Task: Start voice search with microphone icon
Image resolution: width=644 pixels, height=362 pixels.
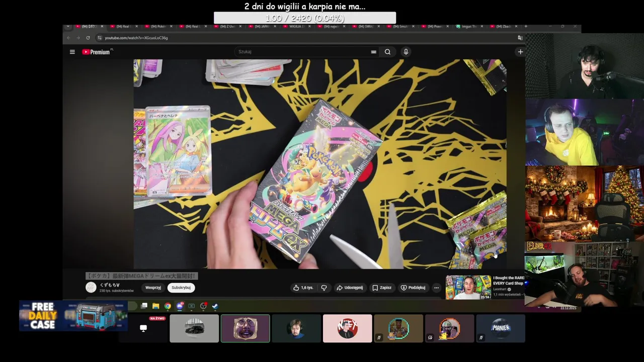Action: click(406, 52)
